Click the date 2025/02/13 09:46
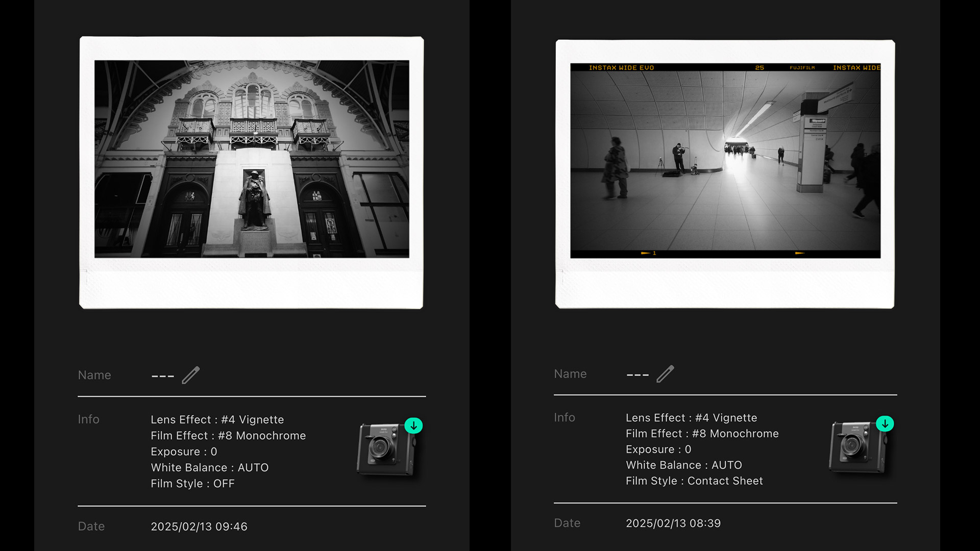Viewport: 980px width, 551px height. click(199, 527)
